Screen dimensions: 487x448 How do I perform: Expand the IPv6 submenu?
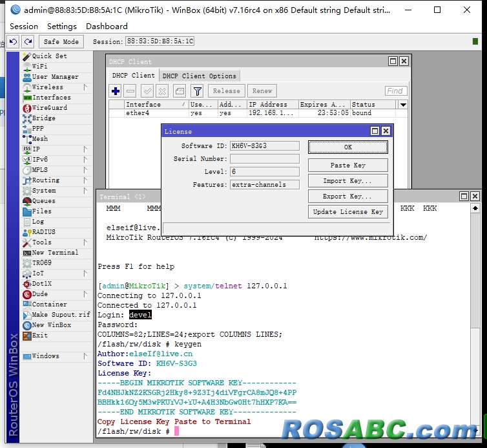tap(85, 160)
